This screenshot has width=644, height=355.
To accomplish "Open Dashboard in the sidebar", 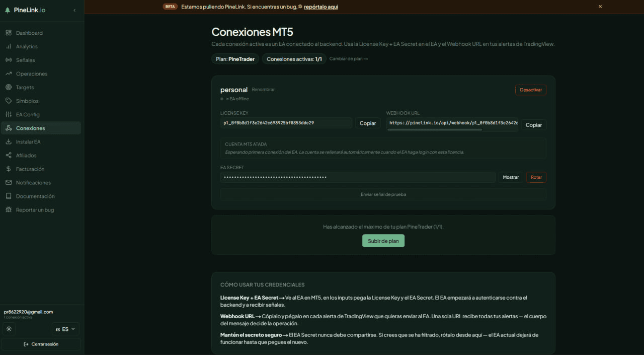I will [41, 33].
